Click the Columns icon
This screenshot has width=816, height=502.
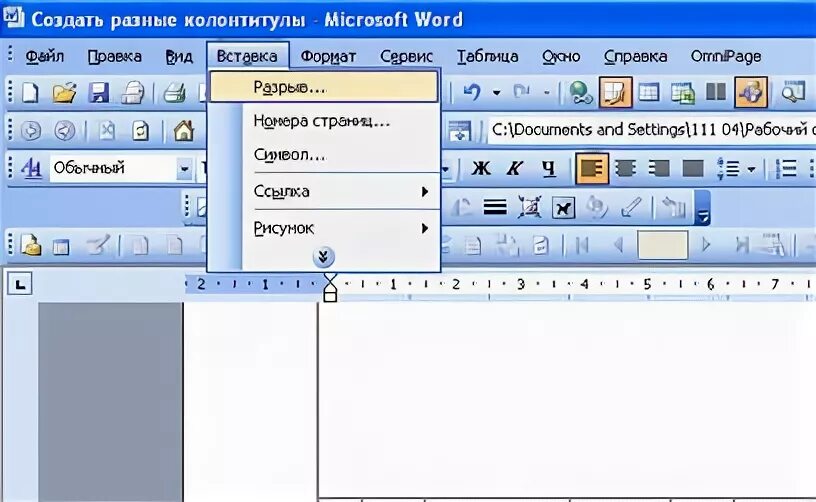716,92
